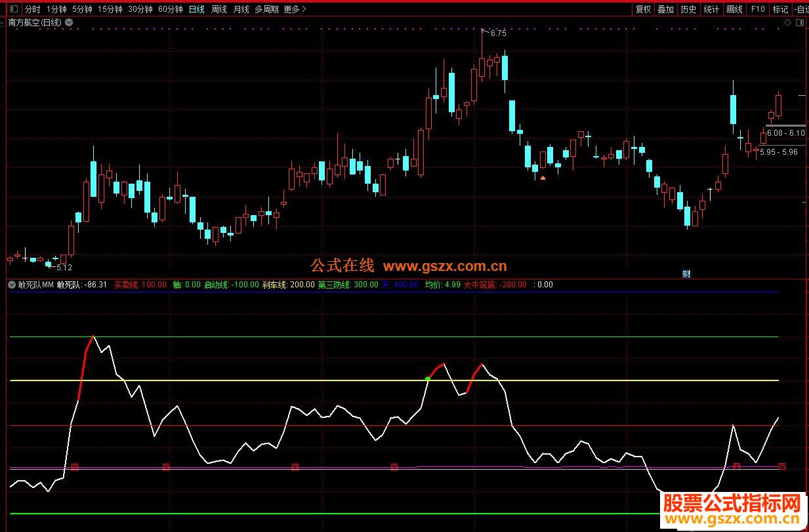
Task: Open the 历史 history button
Action: (x=688, y=9)
